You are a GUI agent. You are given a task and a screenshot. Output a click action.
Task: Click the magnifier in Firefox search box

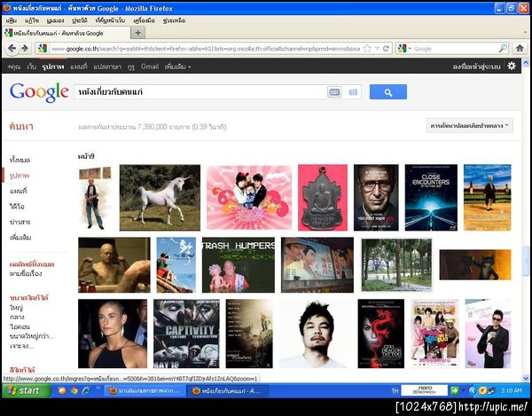pos(503,49)
